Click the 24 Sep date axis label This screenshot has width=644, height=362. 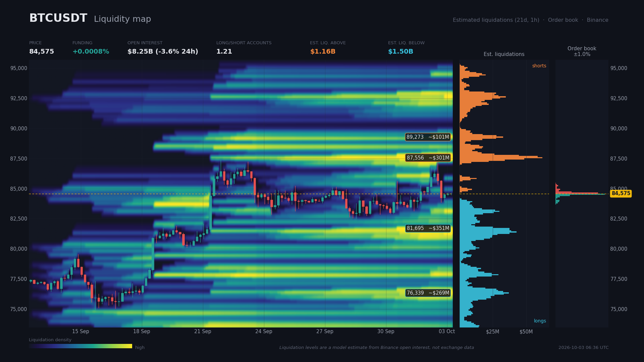264,331
